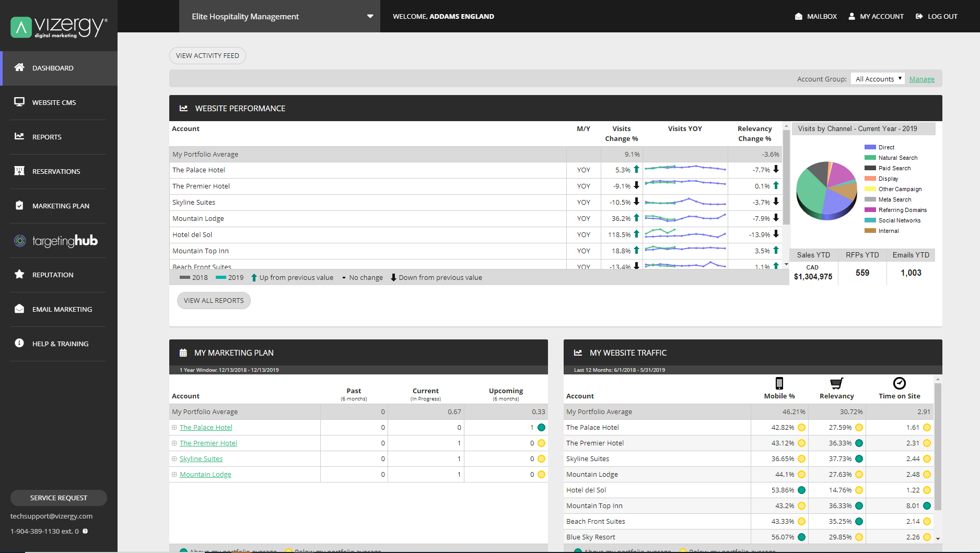980x553 pixels.
Task: Expand The Palace Hotel marketing plan row
Action: (174, 427)
